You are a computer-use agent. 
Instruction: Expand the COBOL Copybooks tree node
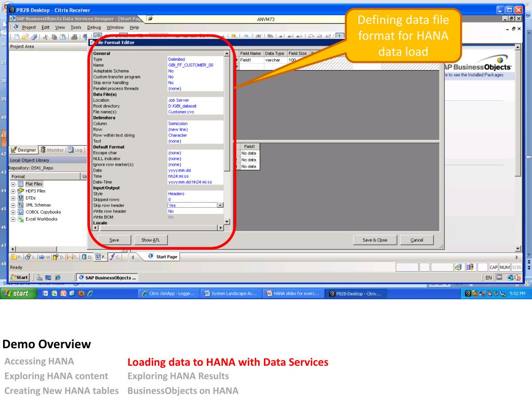13,212
